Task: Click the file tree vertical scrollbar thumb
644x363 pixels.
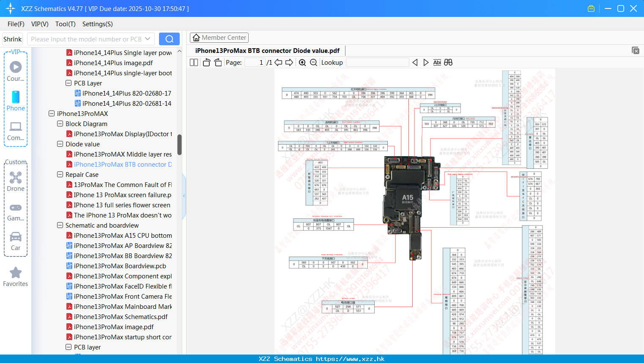Action: click(x=179, y=145)
